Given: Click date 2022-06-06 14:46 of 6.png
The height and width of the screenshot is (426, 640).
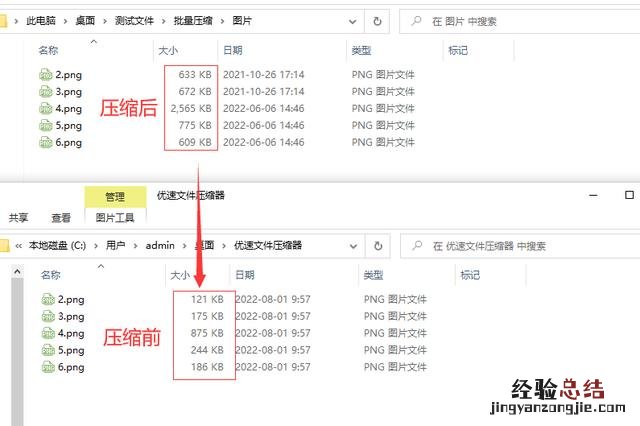Looking at the screenshot, I should tap(264, 142).
